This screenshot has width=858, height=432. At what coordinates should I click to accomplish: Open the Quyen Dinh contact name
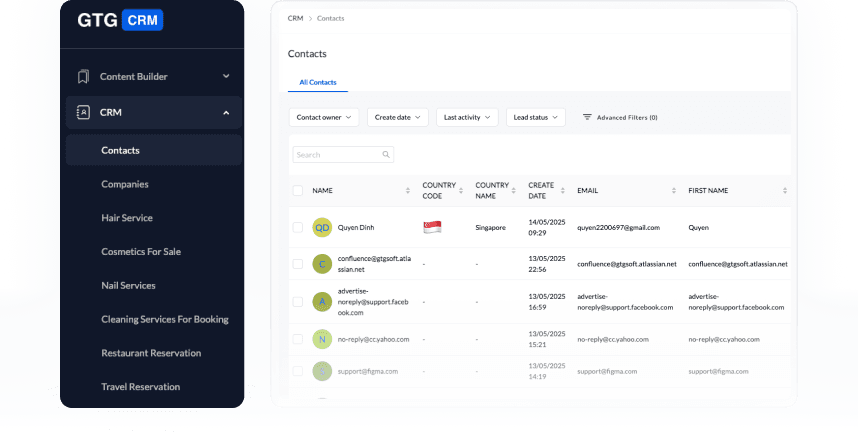click(356, 228)
